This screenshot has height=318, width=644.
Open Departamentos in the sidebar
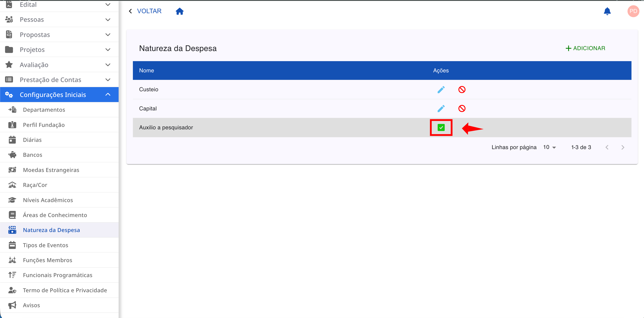coord(59,110)
